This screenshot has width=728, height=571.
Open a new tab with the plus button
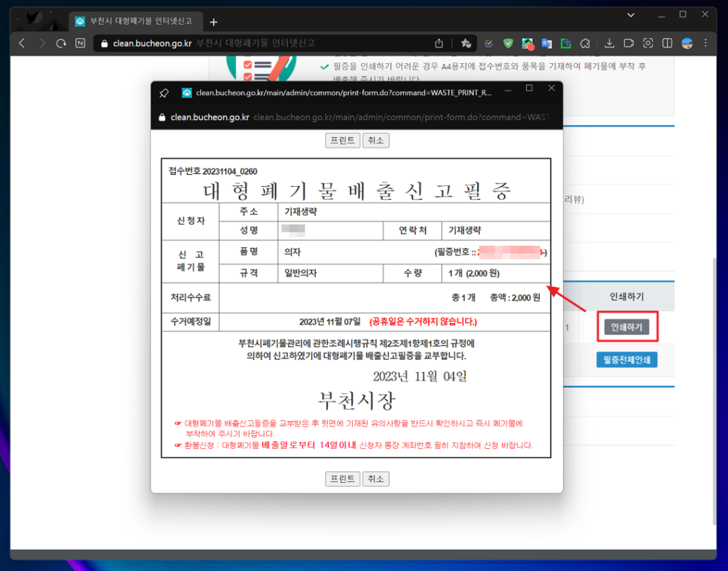[213, 22]
